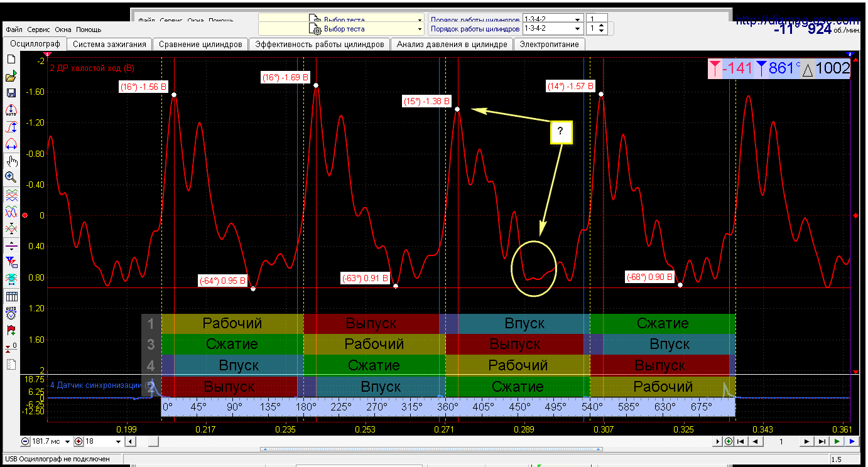This screenshot has width=868, height=467.
Task: Click channel label 2 ДР холостой ход (В)
Action: 92,68
